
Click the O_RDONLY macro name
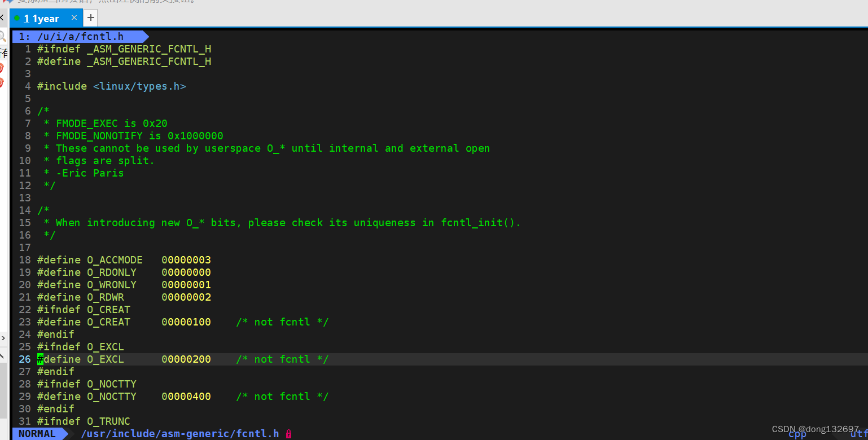pyautogui.click(x=112, y=272)
